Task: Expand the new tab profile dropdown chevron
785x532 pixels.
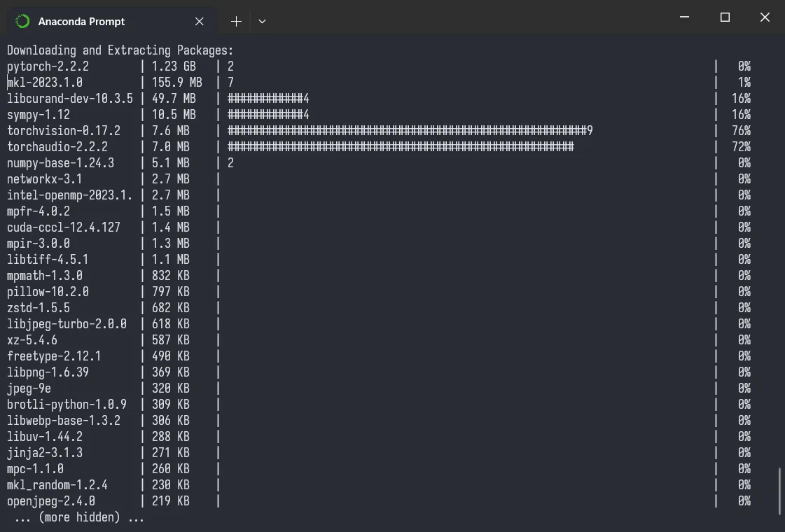Action: (x=262, y=21)
